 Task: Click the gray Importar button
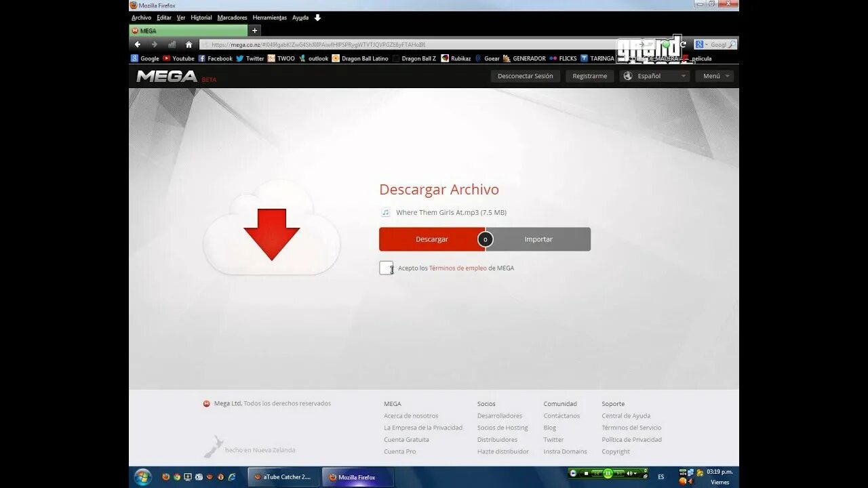[x=538, y=239]
